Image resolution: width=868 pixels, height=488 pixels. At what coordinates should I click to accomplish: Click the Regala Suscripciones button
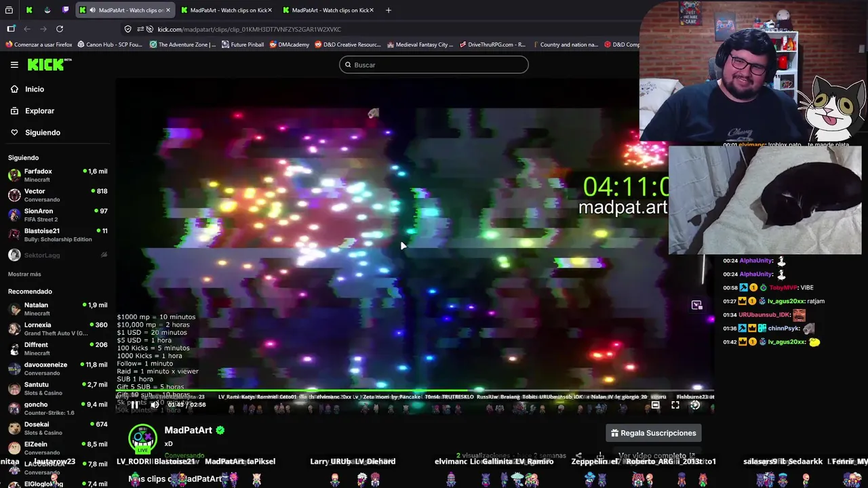(x=654, y=433)
